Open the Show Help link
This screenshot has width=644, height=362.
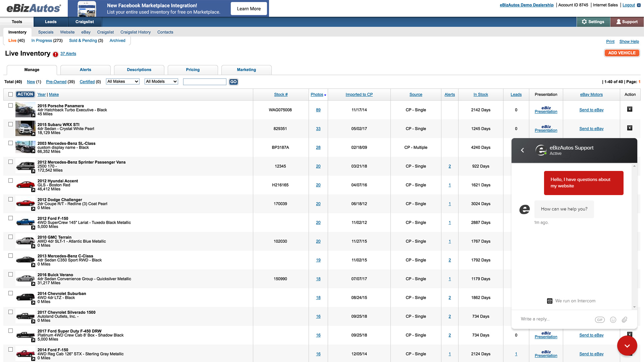coord(629,42)
